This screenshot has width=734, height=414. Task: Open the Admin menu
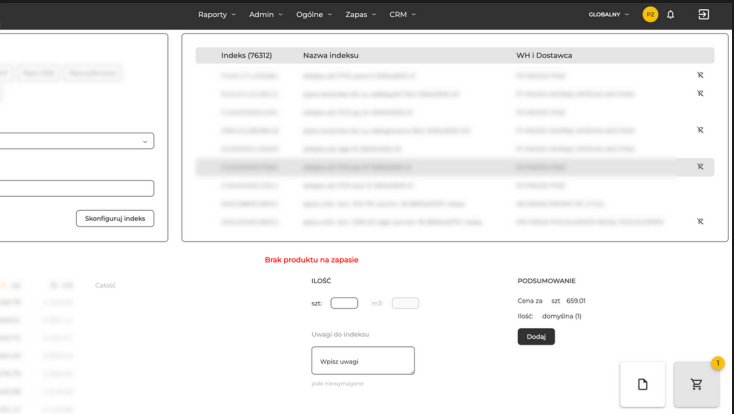pyautogui.click(x=265, y=14)
